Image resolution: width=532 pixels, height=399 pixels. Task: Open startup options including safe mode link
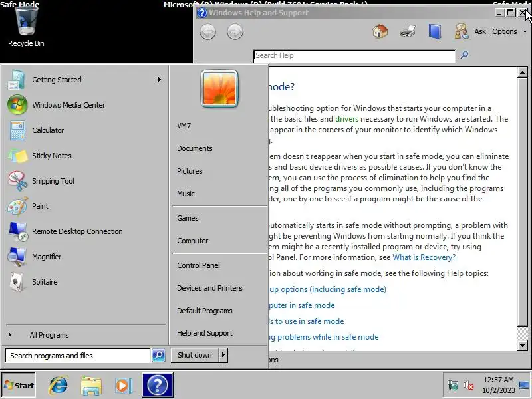(328, 289)
